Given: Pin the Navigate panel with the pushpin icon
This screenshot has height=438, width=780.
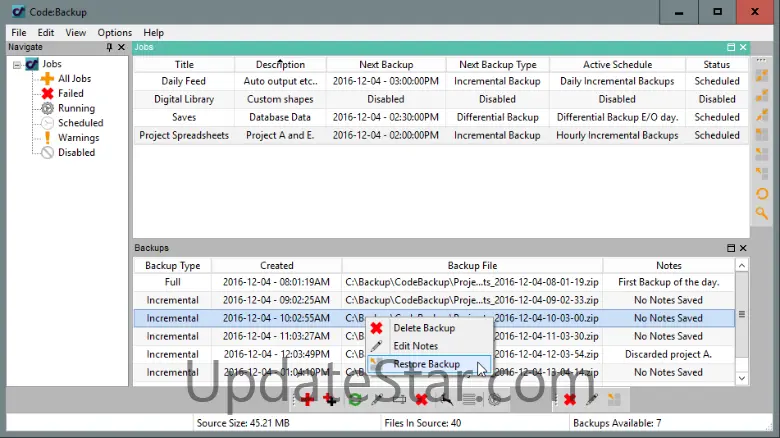Looking at the screenshot, I should (x=109, y=47).
